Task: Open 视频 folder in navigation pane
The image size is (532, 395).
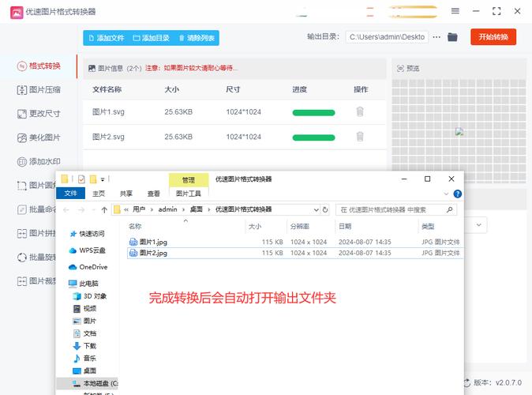Action: (84, 308)
